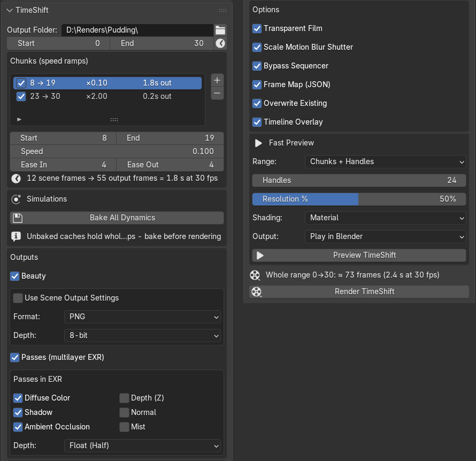Click the global Start 0 field
Screen dimensions: 476x461
(x=58, y=43)
